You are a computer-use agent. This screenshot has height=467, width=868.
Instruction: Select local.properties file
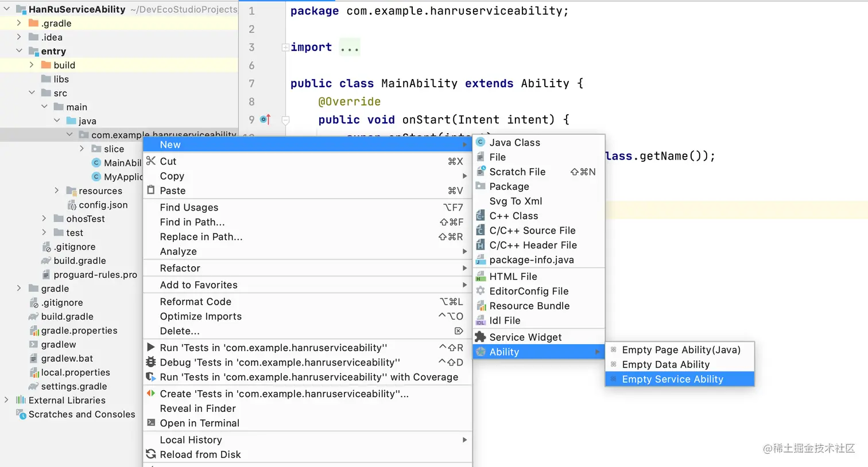[x=75, y=372]
